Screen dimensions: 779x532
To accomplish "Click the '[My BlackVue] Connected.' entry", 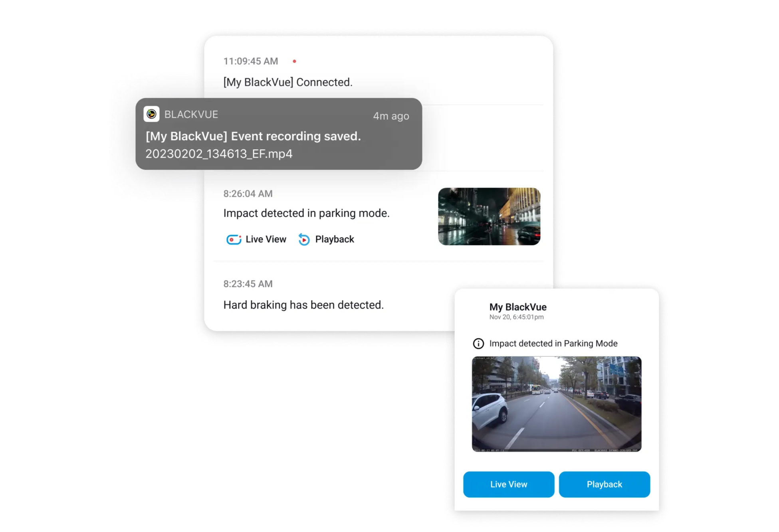I will point(288,82).
